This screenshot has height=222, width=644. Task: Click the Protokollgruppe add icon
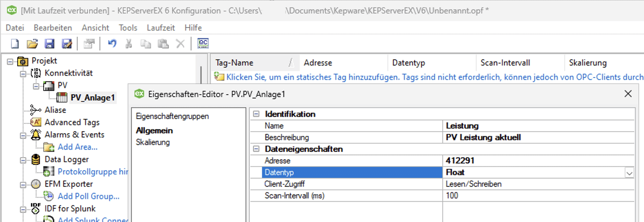pyautogui.click(x=49, y=171)
